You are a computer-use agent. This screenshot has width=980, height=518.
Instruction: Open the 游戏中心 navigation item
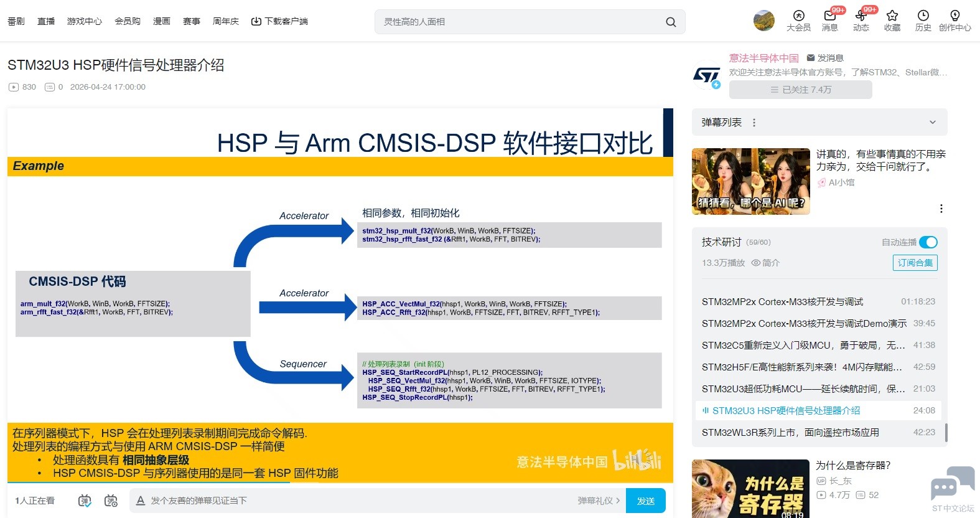tap(85, 21)
